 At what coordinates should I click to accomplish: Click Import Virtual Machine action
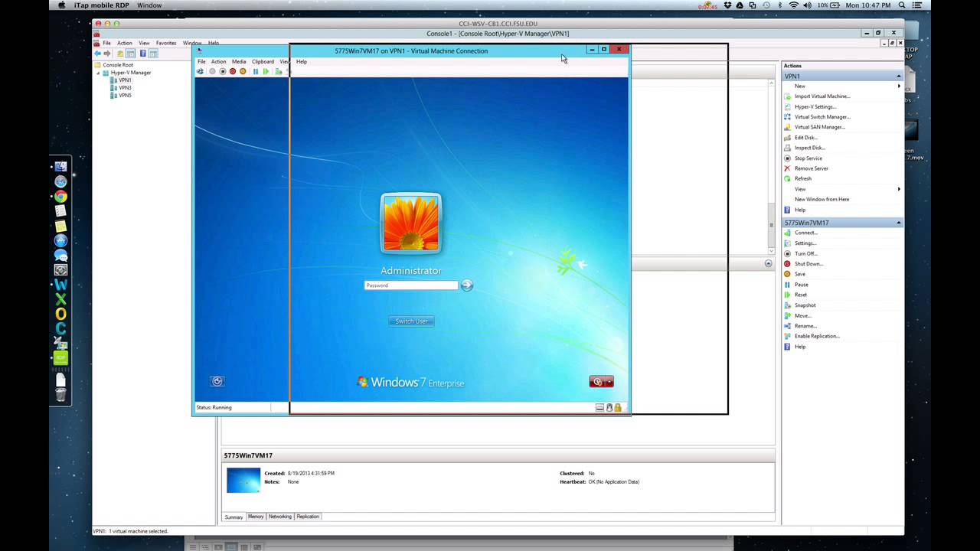click(822, 96)
